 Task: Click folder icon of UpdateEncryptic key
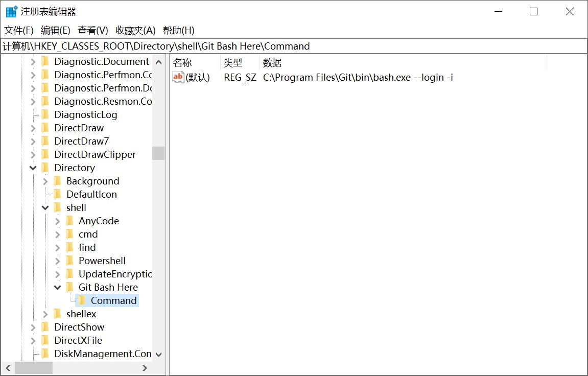pos(70,274)
